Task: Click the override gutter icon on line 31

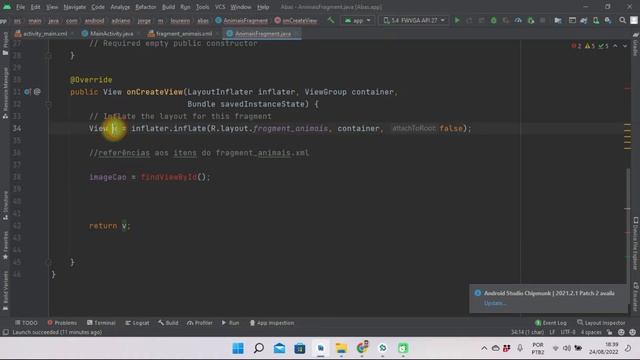Action: pos(27,92)
